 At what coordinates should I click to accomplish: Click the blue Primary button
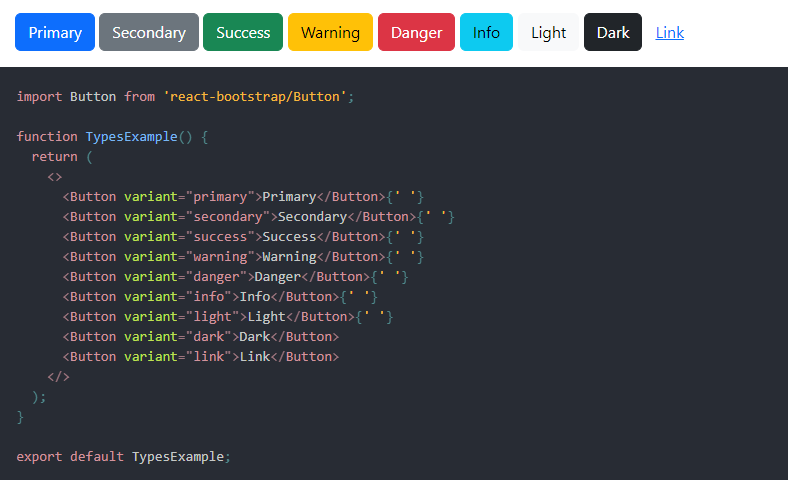[x=55, y=32]
